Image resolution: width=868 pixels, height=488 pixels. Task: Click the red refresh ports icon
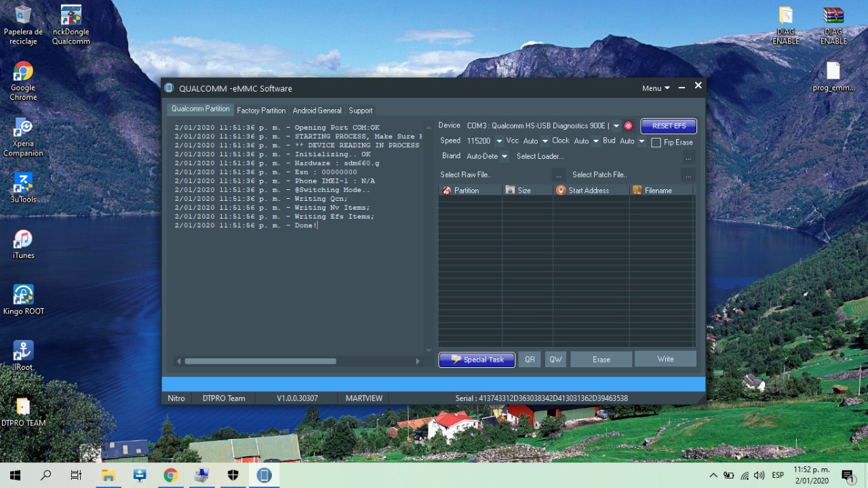tap(628, 126)
